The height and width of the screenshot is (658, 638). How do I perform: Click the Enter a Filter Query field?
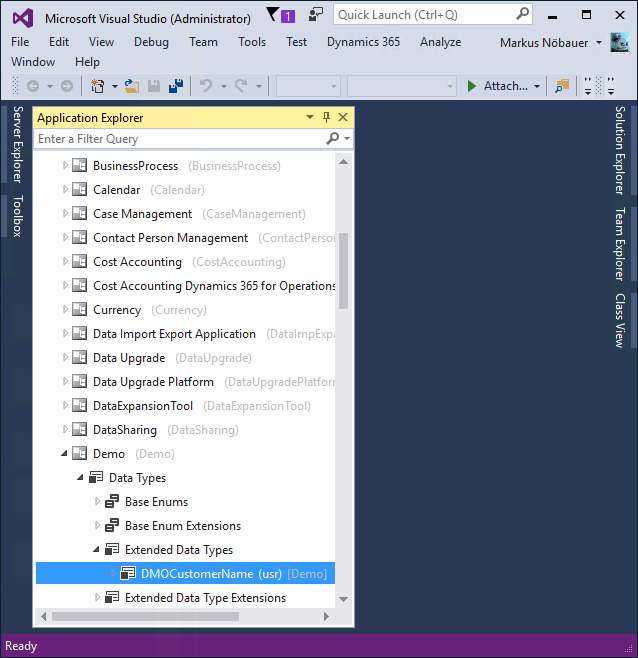180,139
